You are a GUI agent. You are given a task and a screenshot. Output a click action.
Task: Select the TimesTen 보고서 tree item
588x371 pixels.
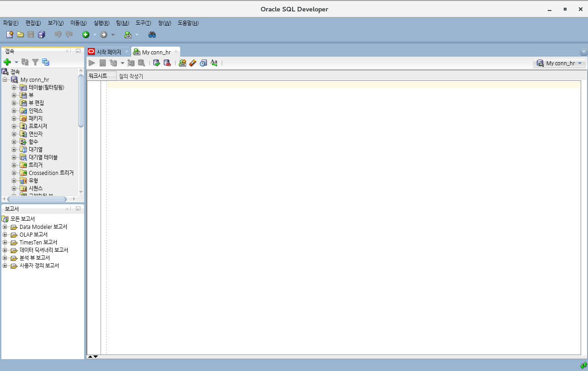(x=38, y=242)
